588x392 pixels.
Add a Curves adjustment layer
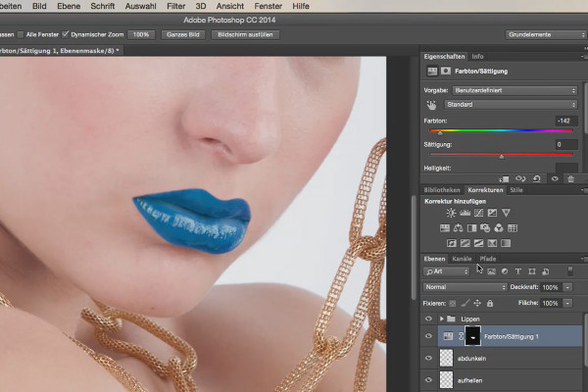[x=478, y=213]
